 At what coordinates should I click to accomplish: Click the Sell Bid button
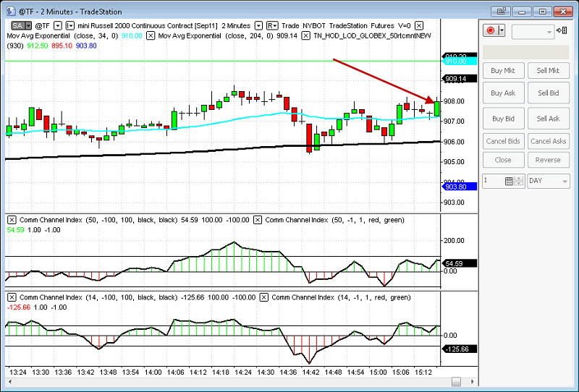[549, 93]
